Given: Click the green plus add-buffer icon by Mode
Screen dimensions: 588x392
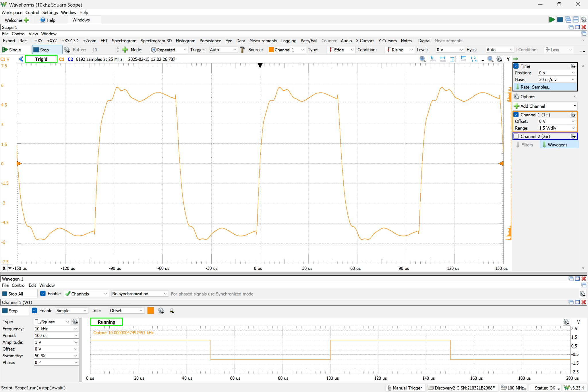Looking at the screenshot, I should (125, 50).
